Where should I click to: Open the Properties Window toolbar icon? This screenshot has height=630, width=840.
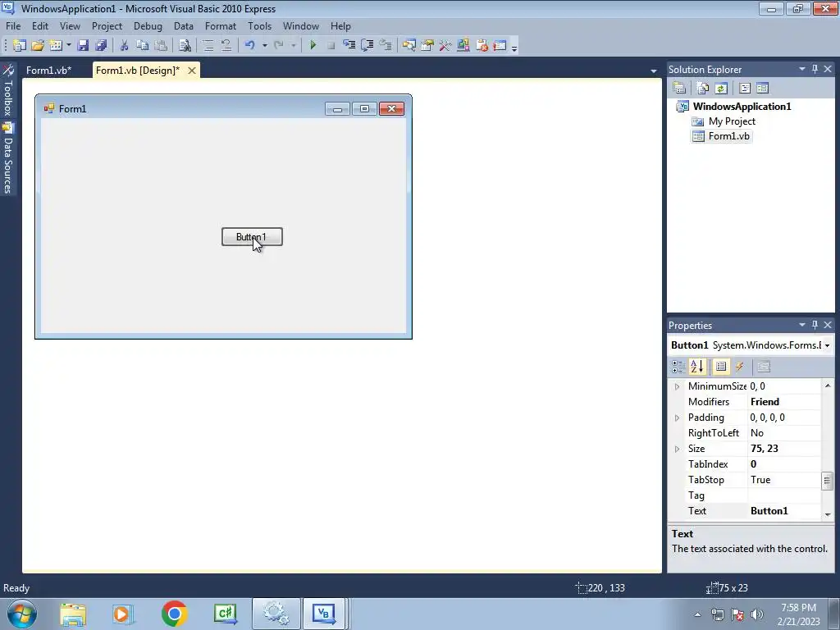427,46
